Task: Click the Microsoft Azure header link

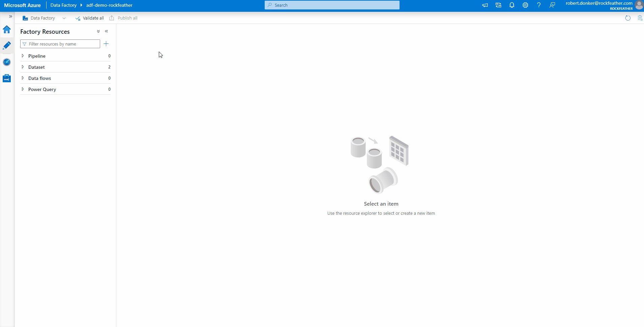Action: (22, 5)
